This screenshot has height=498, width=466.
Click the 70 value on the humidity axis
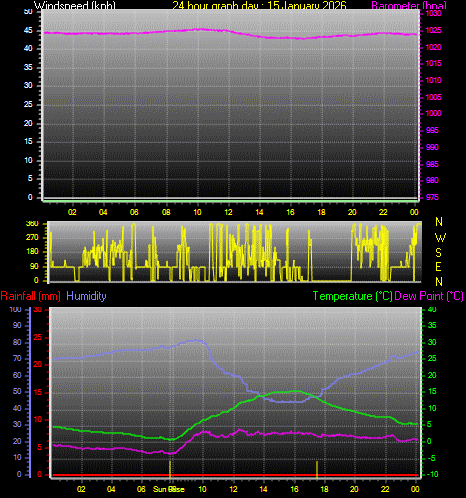tap(17, 359)
